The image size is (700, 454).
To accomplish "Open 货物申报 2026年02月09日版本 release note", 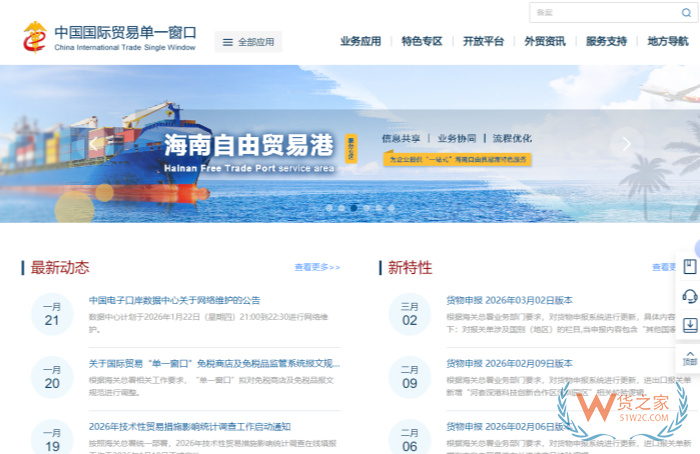I will coord(509,363).
